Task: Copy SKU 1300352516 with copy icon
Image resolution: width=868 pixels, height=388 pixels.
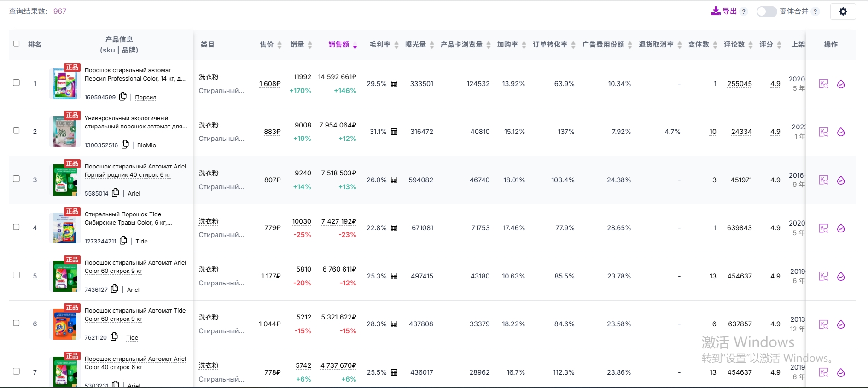Action: (125, 144)
